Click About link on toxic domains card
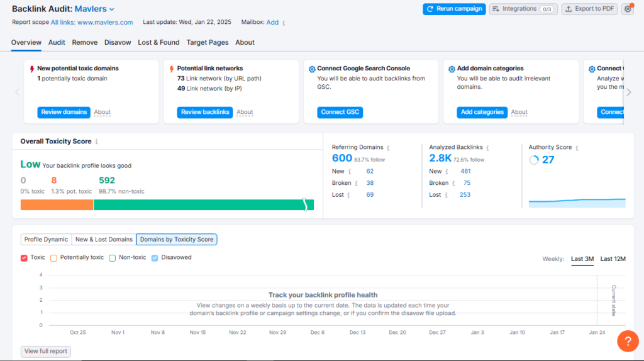Image resolution: width=644 pixels, height=361 pixels. coord(103,112)
